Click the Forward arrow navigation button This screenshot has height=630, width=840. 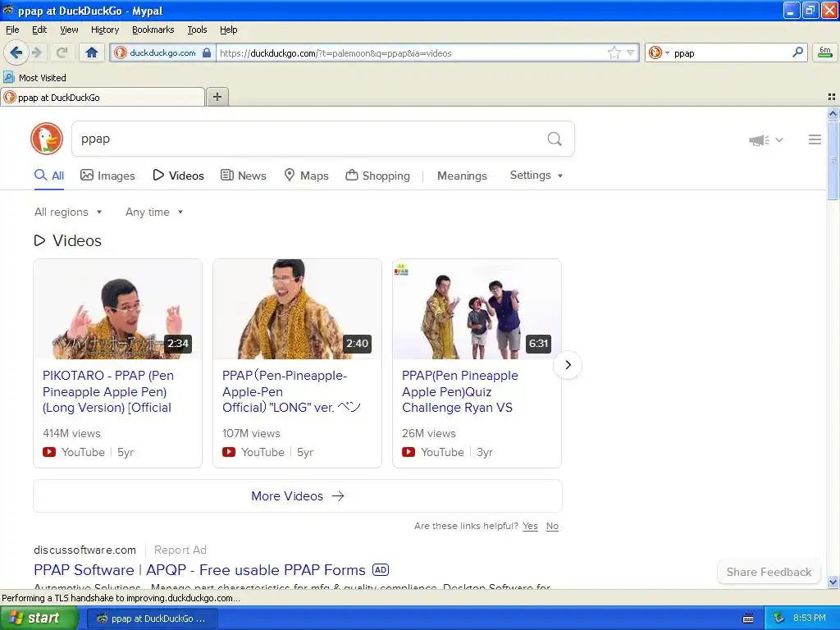(36, 52)
